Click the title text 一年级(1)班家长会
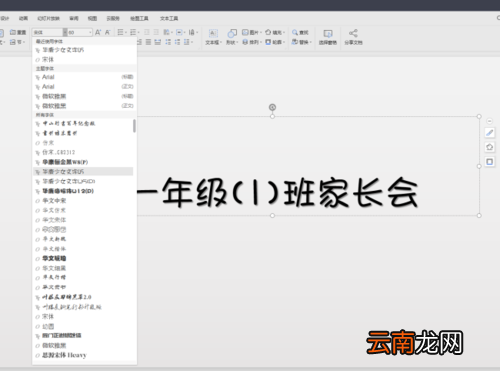Screen dimensions: 500x371 click(x=278, y=193)
